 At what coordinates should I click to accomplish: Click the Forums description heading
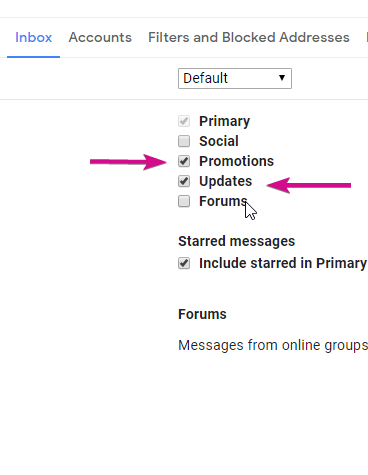tap(202, 314)
